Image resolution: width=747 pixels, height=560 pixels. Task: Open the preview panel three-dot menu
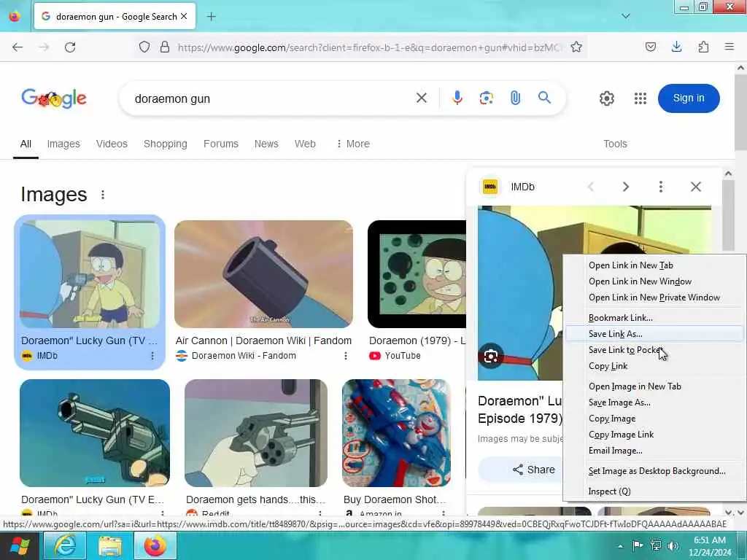[660, 187]
